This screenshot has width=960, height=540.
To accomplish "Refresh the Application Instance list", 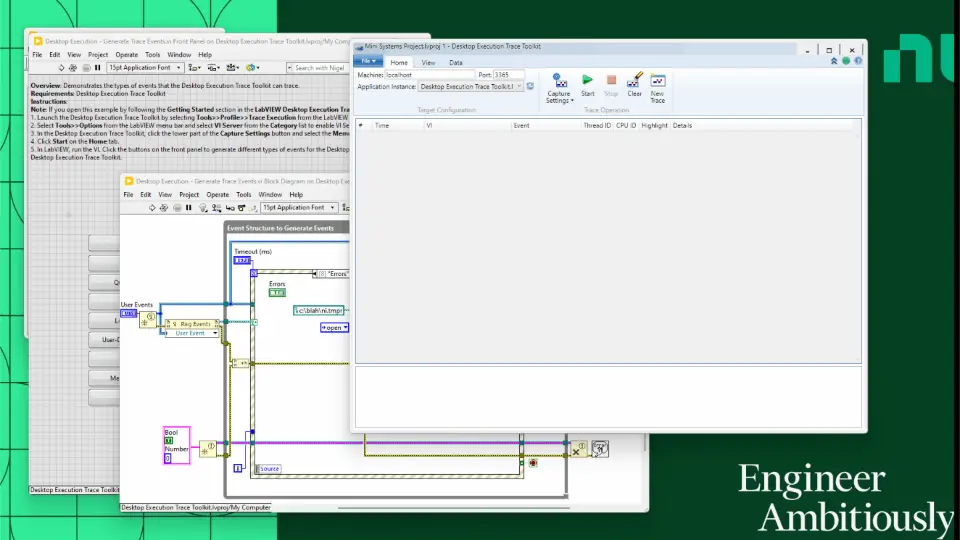I will pyautogui.click(x=530, y=86).
